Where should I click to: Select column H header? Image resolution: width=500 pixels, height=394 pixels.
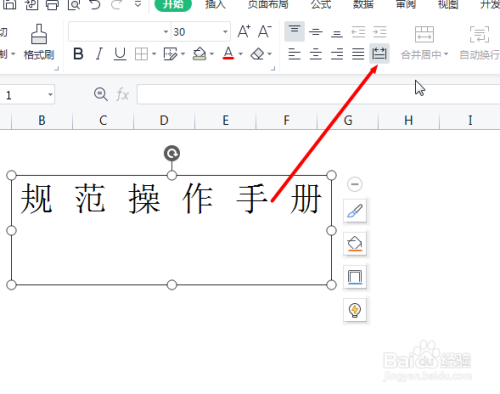tap(409, 120)
